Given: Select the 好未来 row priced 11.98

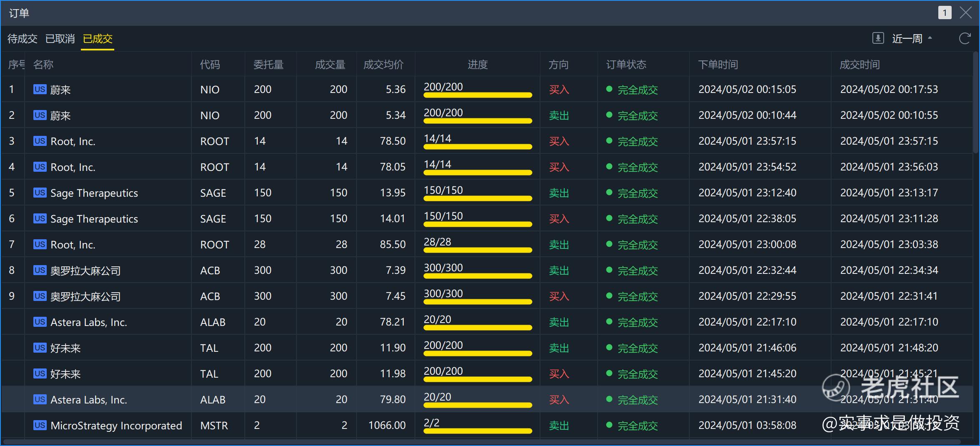Looking at the screenshot, I should (487, 373).
